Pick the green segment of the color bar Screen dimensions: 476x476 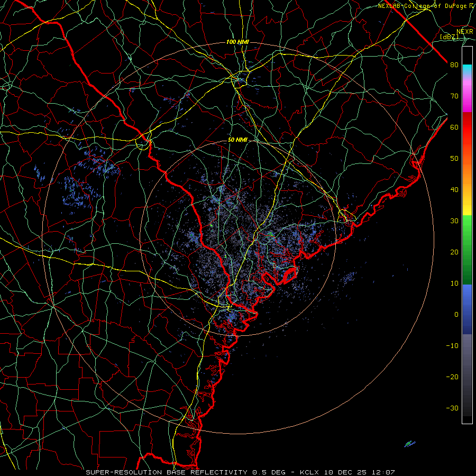point(467,250)
